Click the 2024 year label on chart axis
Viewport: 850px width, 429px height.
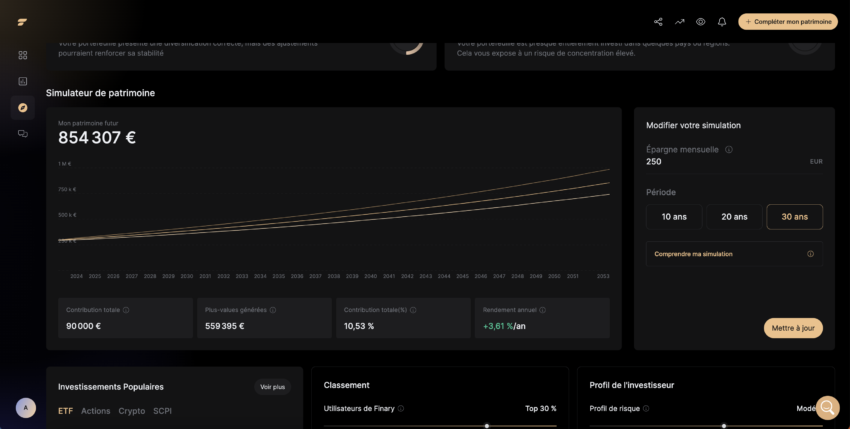tap(76, 276)
